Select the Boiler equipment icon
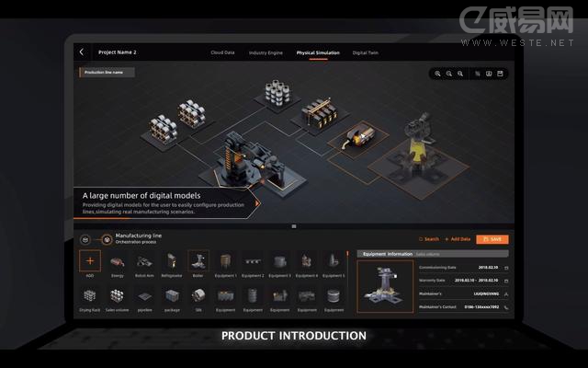The image size is (588, 368). pos(198,261)
